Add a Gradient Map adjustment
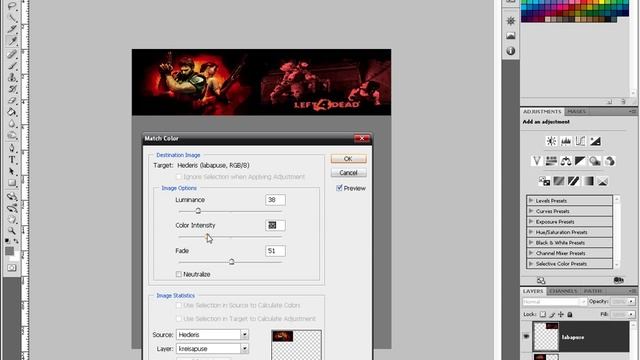 point(588,181)
